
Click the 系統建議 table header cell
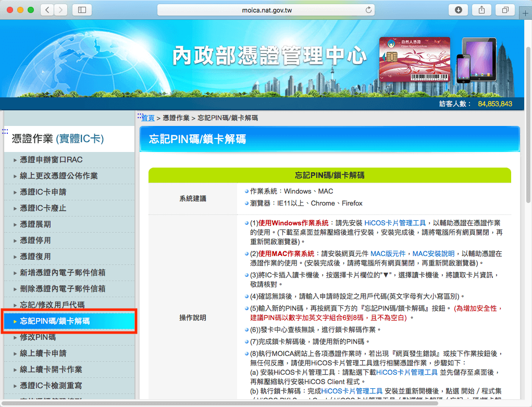[x=193, y=199]
